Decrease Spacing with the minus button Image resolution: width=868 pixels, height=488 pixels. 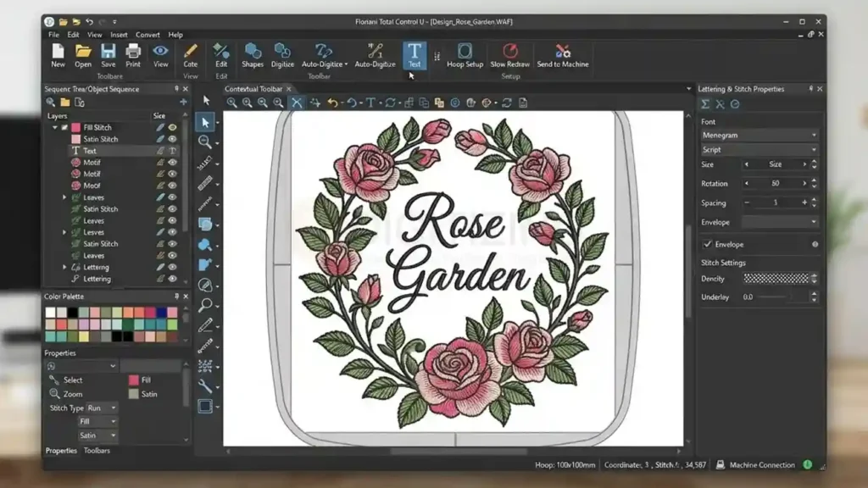[x=747, y=202]
